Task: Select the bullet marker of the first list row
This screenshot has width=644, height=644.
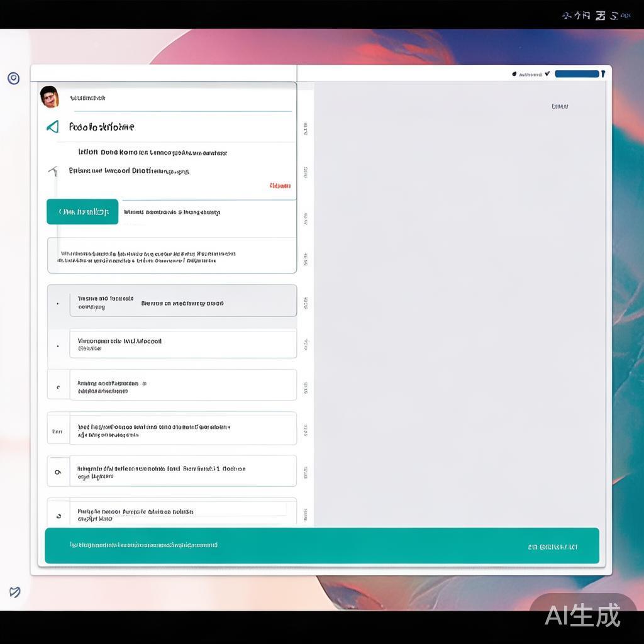Action: pyautogui.click(x=58, y=304)
